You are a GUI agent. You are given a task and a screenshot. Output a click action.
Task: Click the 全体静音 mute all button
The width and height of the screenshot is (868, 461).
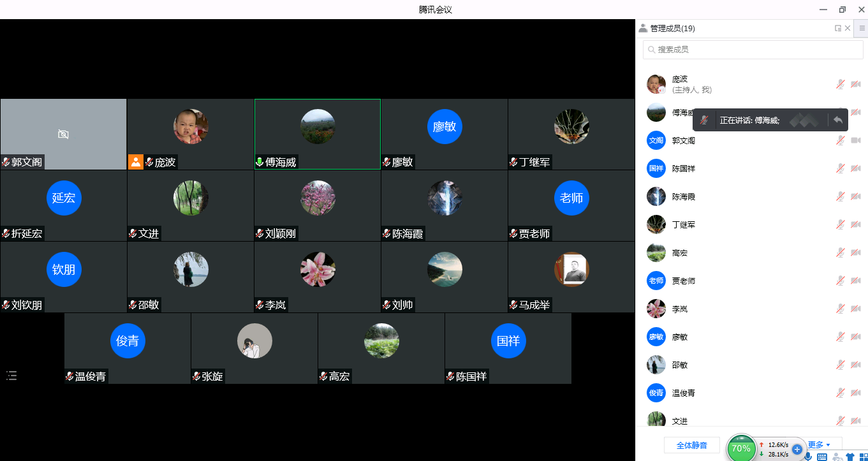tap(692, 445)
